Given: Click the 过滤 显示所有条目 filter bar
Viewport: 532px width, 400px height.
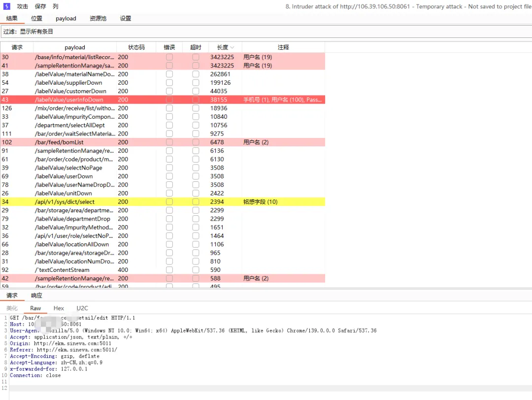Looking at the screenshot, I should pyautogui.click(x=266, y=32).
